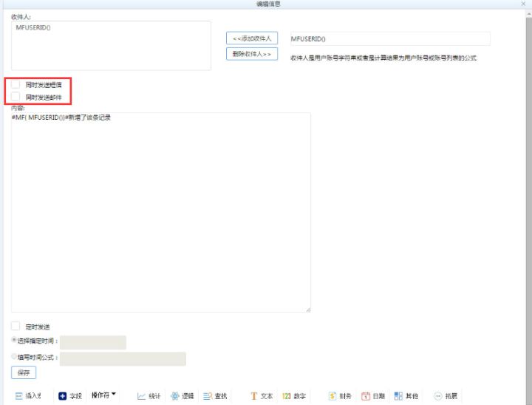Open the 逻辑 functions icon
532x405 pixels.
click(174, 396)
